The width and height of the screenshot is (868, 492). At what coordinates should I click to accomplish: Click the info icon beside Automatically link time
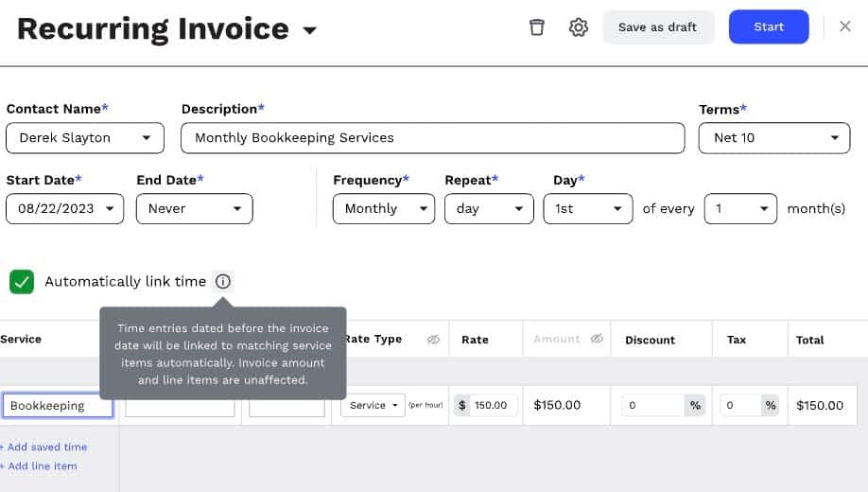point(223,281)
